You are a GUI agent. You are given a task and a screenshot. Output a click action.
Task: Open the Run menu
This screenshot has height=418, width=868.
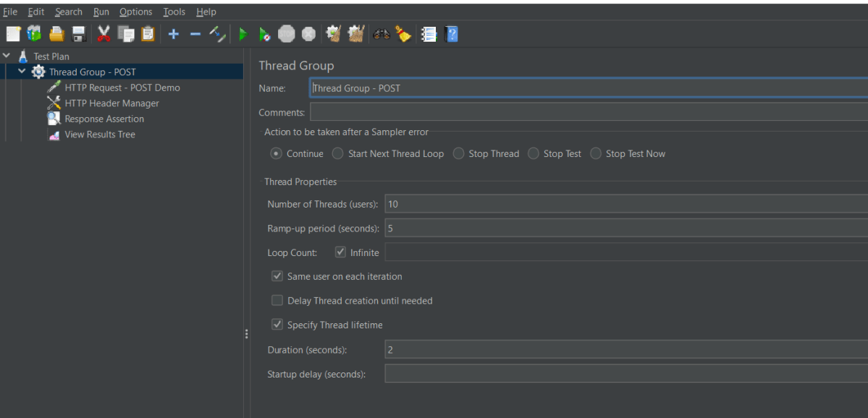coord(101,12)
